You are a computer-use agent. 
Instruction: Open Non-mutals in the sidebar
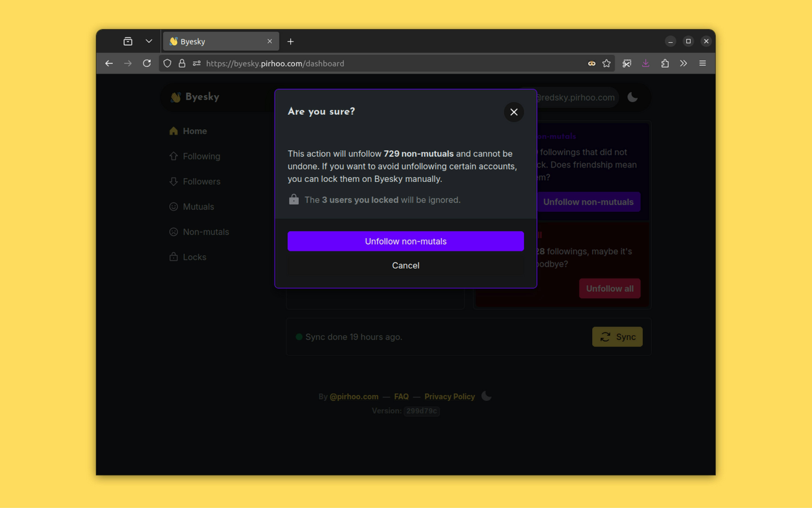[199, 232]
